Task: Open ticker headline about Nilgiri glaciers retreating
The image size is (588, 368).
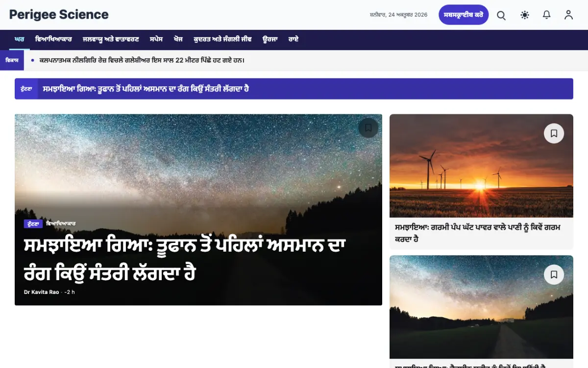Action: pyautogui.click(x=142, y=60)
